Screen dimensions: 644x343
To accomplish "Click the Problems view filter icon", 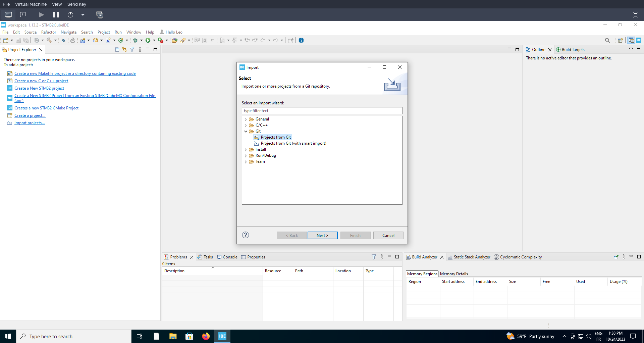I will tap(374, 257).
